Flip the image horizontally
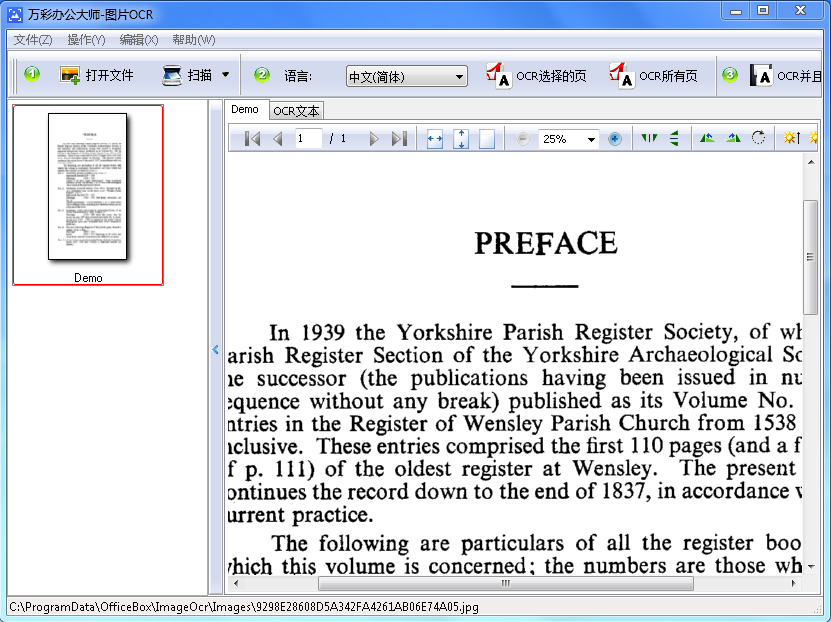Screen dimensions: 831x622 650,139
